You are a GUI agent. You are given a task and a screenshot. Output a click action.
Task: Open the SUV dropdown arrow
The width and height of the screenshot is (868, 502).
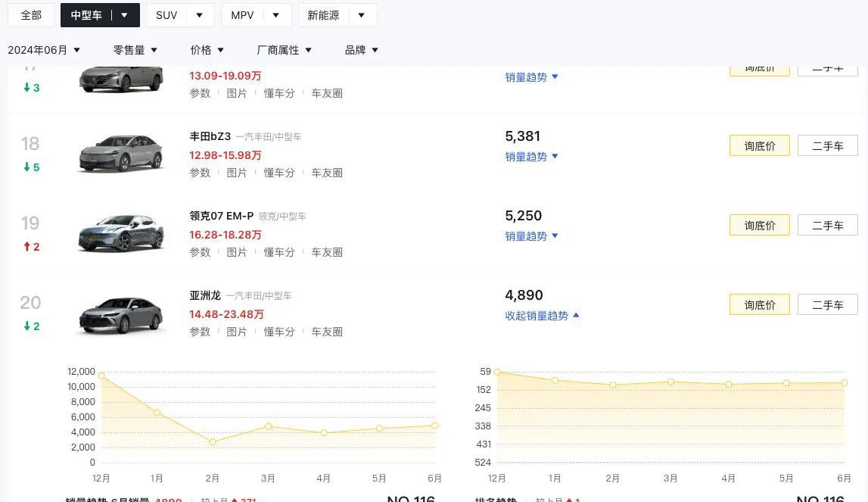[x=199, y=15]
